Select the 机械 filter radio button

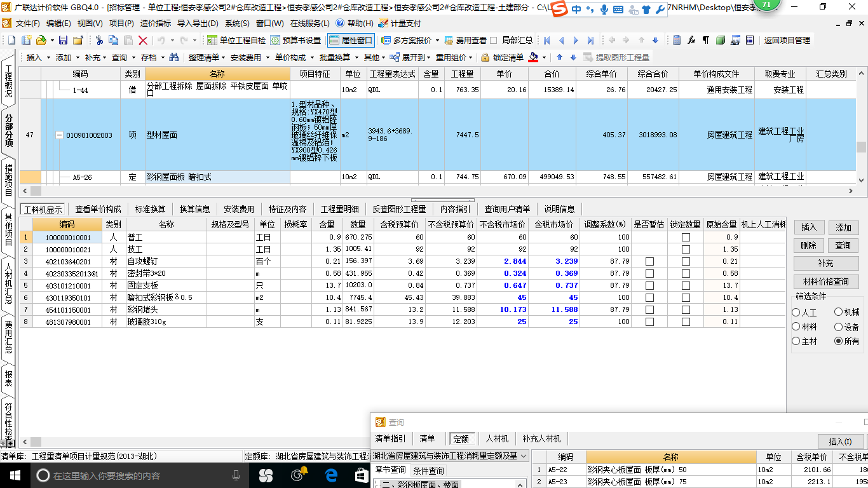click(x=838, y=312)
